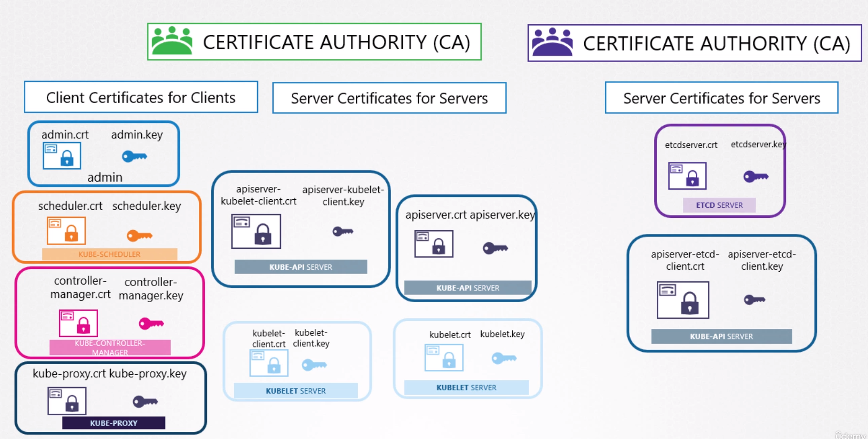This screenshot has height=439, width=868.
Task: Click the purple Certificate Authority people icon
Action: tap(552, 42)
